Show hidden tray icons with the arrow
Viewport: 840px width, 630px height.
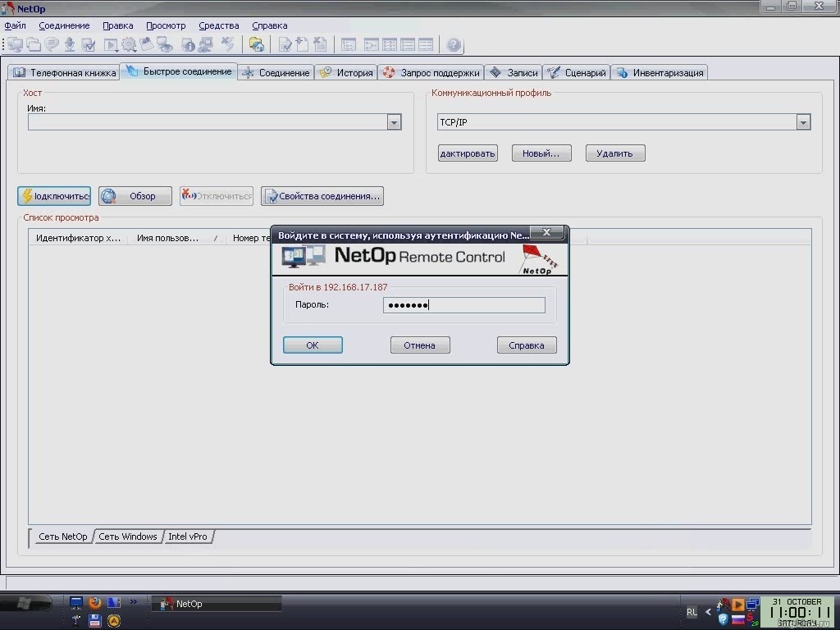point(708,612)
